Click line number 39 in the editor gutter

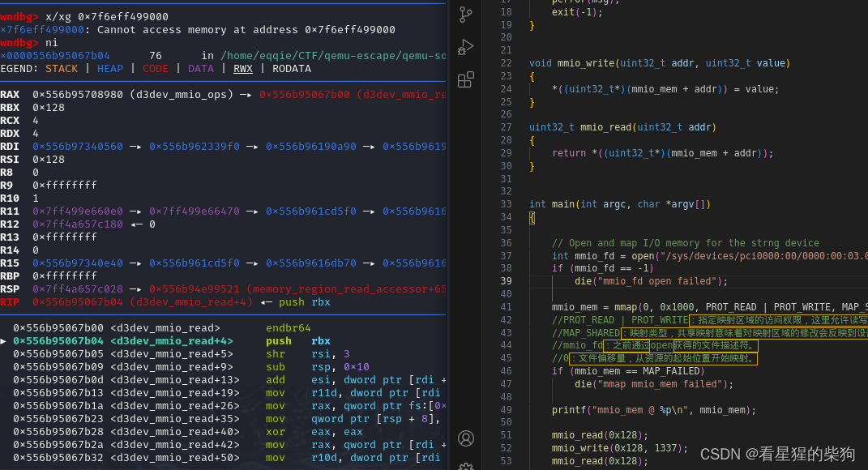[506, 281]
